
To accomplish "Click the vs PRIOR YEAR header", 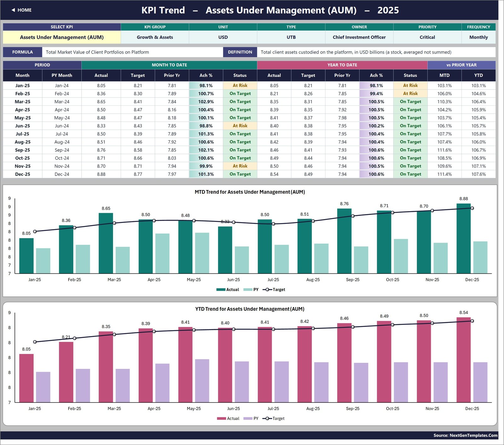I will 461,65.
